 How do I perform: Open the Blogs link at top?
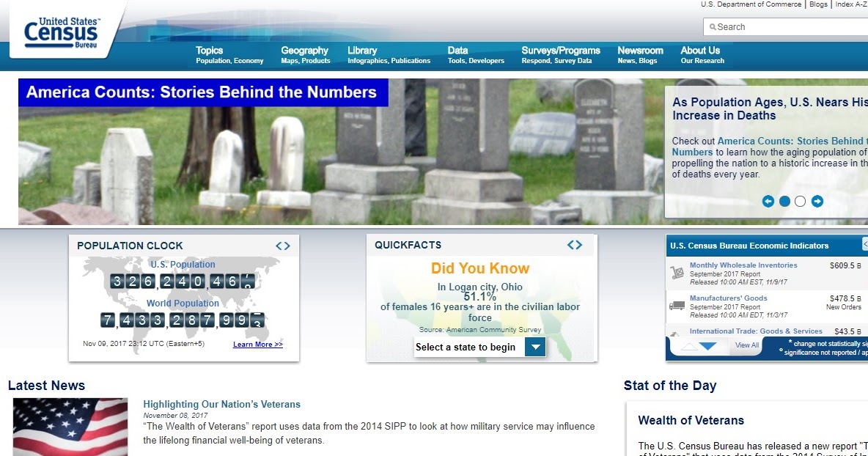818,4
